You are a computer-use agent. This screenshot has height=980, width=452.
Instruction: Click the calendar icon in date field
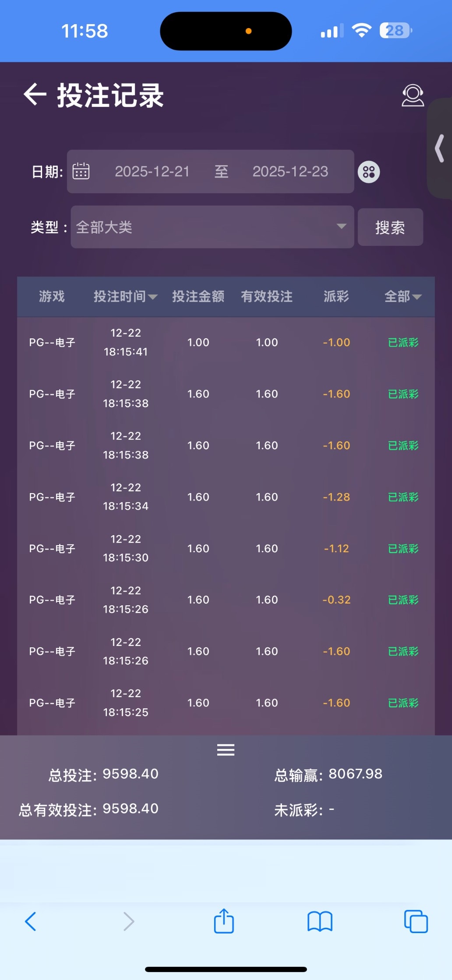(81, 171)
